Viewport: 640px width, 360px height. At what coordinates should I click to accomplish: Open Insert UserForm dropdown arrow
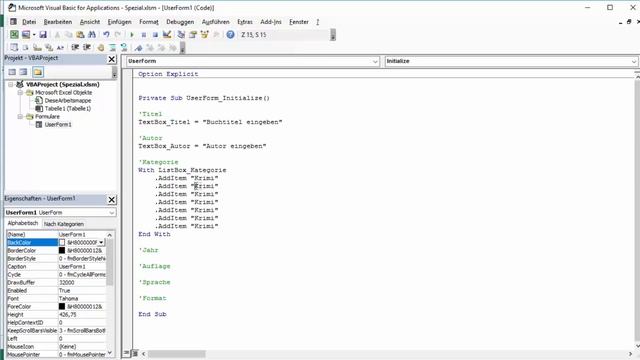point(34,35)
